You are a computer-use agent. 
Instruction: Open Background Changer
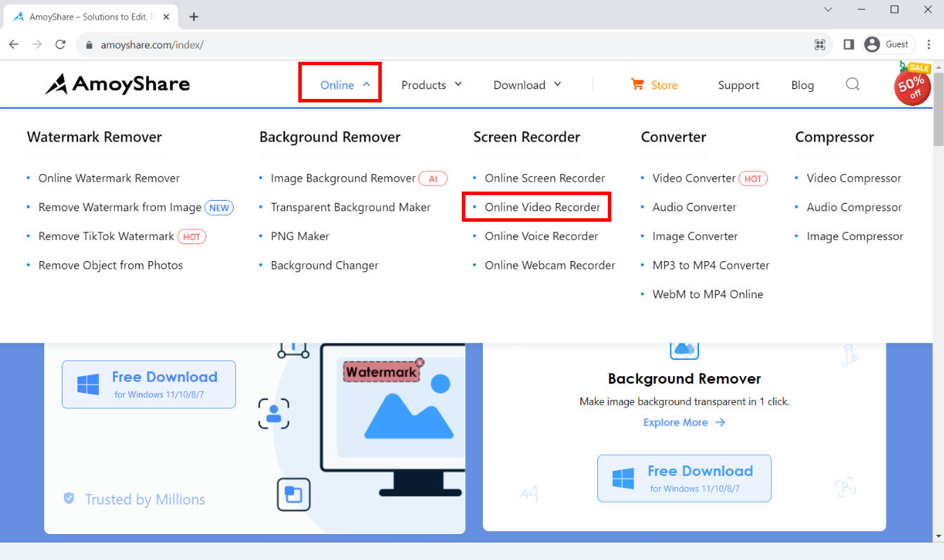[x=324, y=265]
